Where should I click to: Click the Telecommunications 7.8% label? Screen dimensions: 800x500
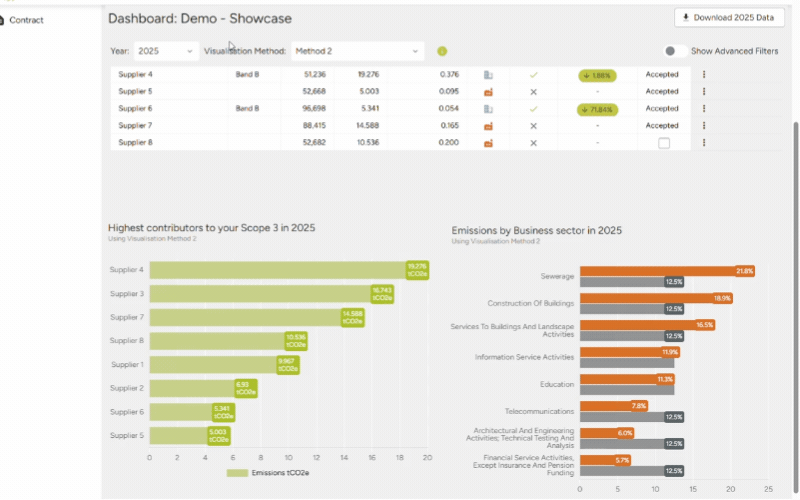point(639,406)
